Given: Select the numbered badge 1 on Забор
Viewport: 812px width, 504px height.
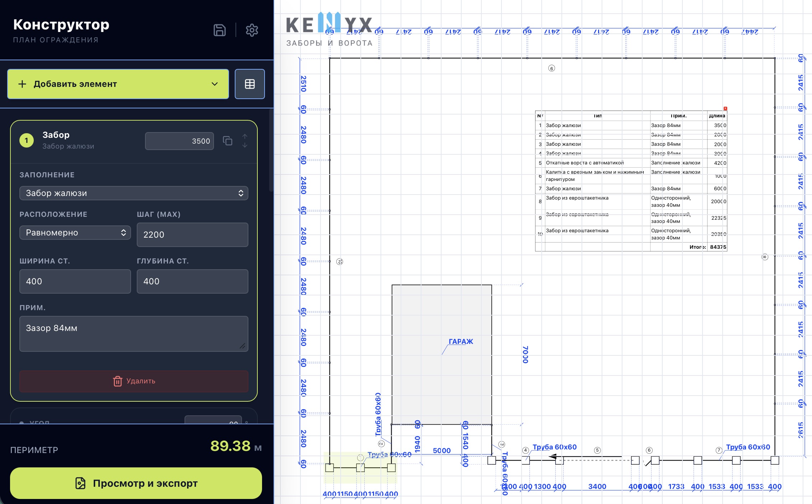Looking at the screenshot, I should (x=27, y=140).
